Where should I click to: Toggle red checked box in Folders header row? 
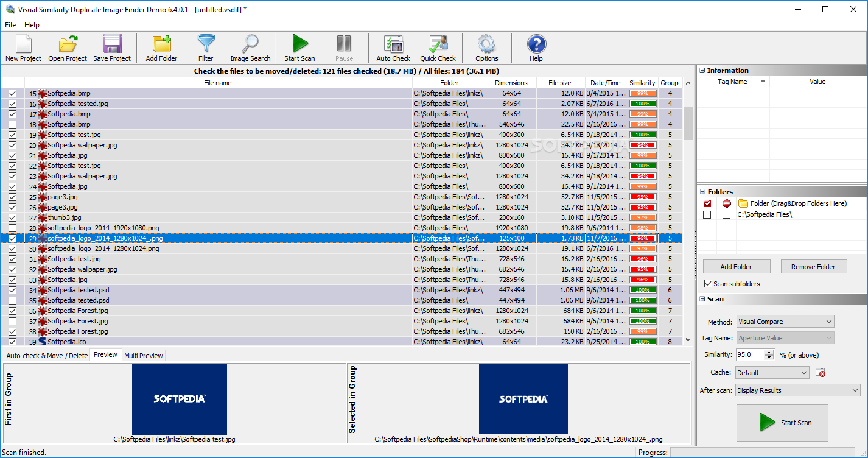click(707, 203)
